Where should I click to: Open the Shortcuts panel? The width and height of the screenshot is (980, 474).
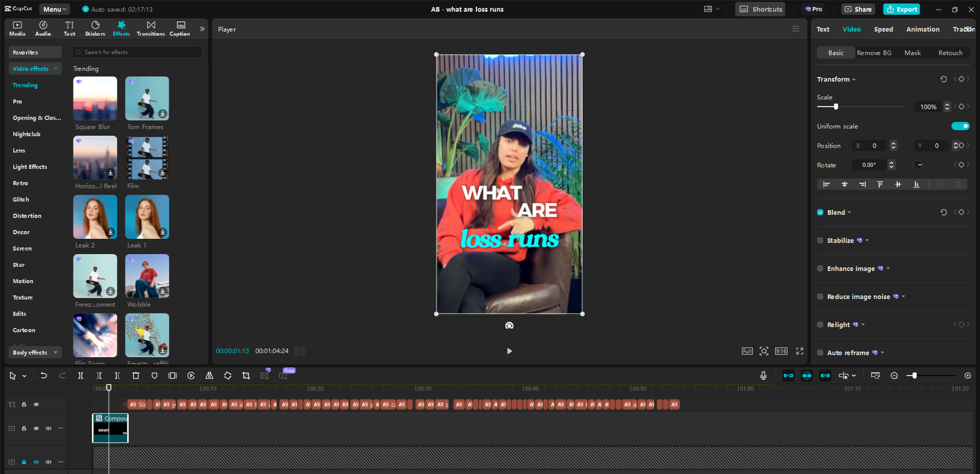click(x=760, y=9)
